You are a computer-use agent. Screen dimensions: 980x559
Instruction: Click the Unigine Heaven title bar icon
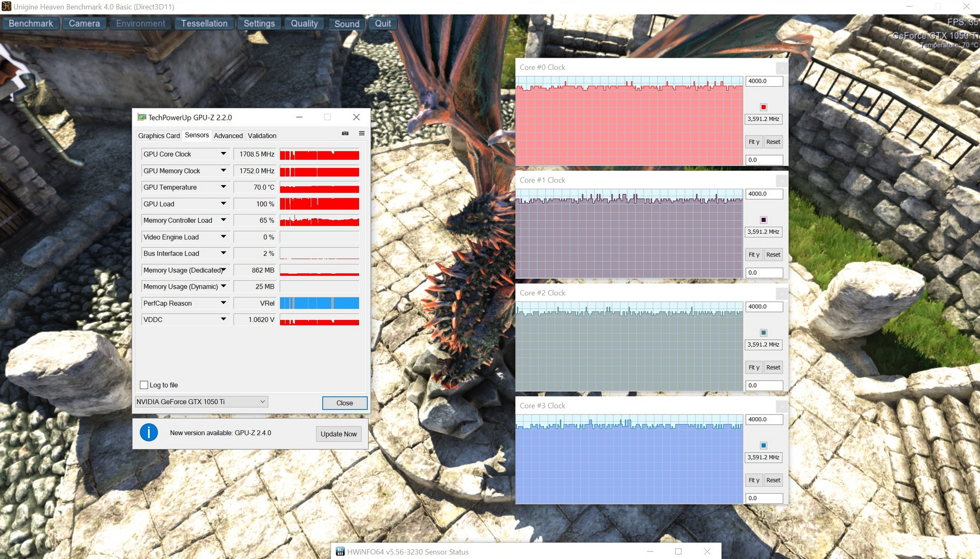(7, 7)
